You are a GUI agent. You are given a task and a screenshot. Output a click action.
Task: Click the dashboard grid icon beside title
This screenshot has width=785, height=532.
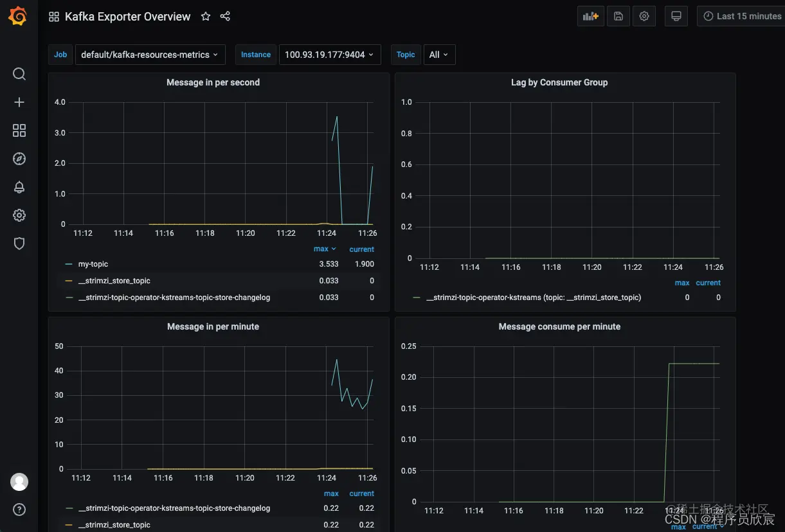pyautogui.click(x=54, y=17)
